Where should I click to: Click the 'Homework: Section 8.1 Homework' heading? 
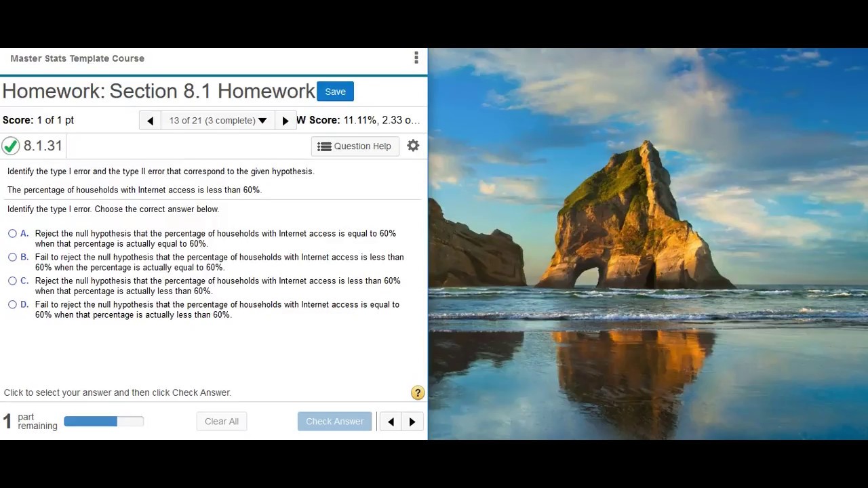pyautogui.click(x=159, y=91)
